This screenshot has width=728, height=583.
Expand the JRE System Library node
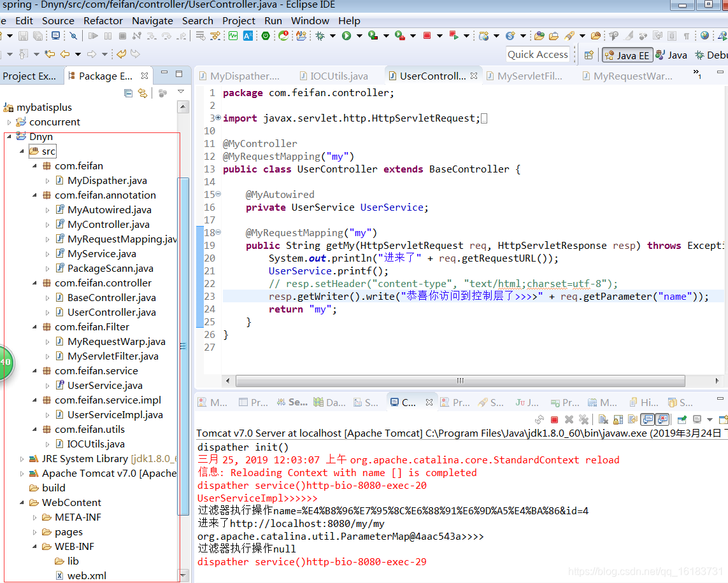22,459
